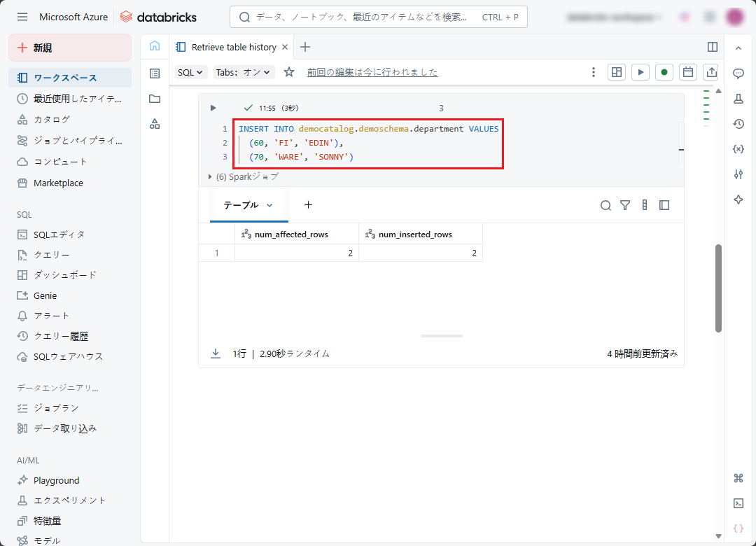Open the table of contents panel icon
The height and width of the screenshot is (546, 756).
pos(155,73)
